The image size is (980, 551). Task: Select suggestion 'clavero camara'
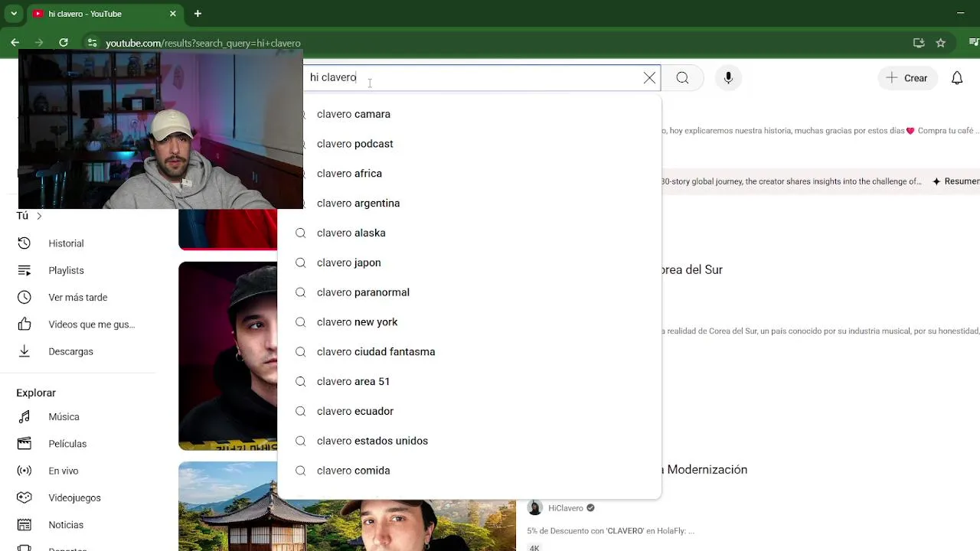click(x=469, y=114)
